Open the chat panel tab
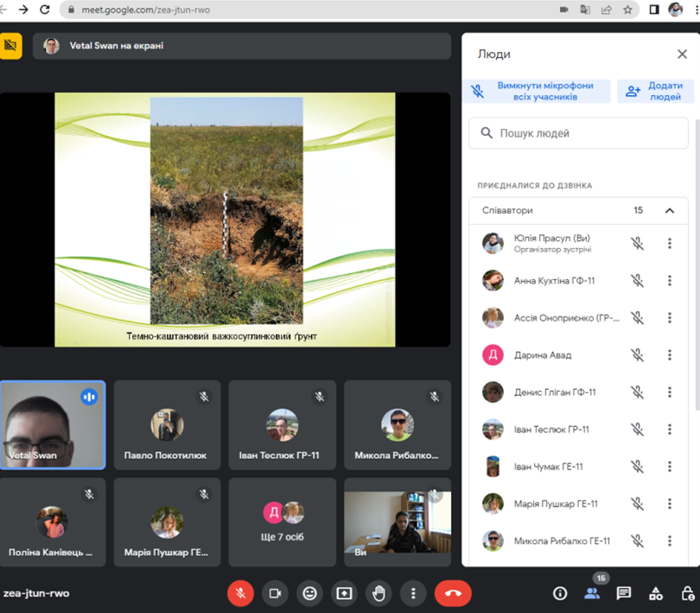 point(624,593)
